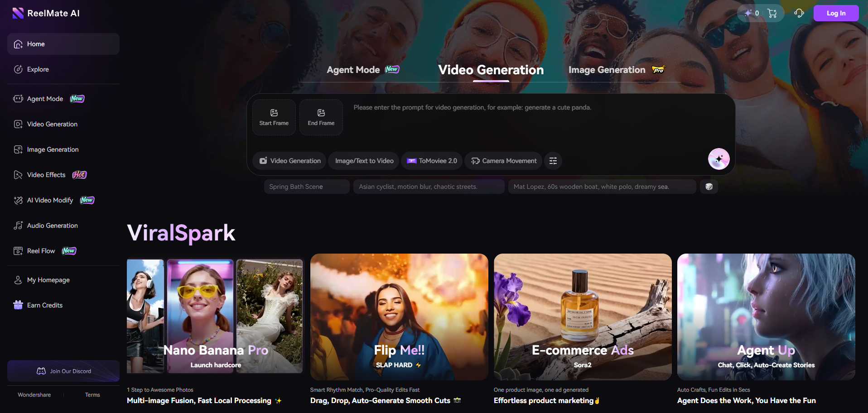The height and width of the screenshot is (413, 868).
Task: Click the sparkle generate button
Action: coord(719,159)
